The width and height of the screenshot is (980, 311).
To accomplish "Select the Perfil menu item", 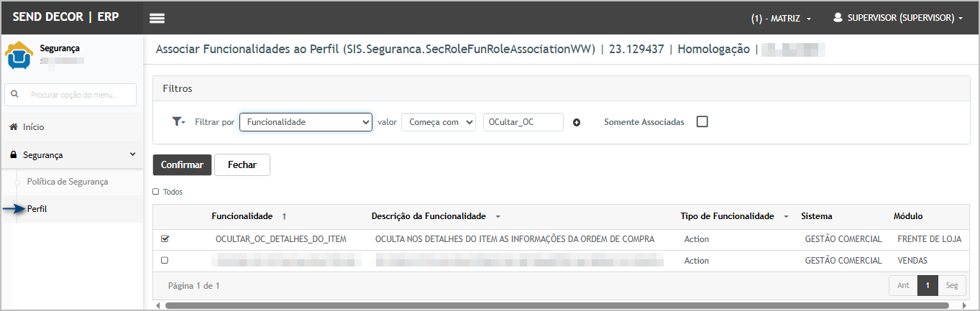I will [37, 209].
